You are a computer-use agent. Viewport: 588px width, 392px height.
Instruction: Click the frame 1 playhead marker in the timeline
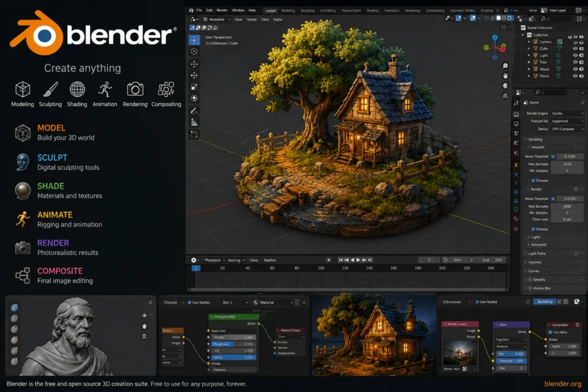click(196, 269)
